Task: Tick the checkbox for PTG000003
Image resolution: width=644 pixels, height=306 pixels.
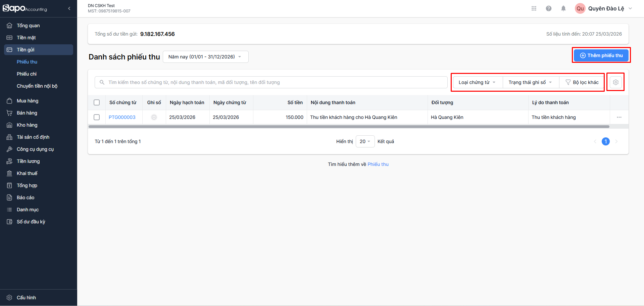Action: pyautogui.click(x=97, y=117)
